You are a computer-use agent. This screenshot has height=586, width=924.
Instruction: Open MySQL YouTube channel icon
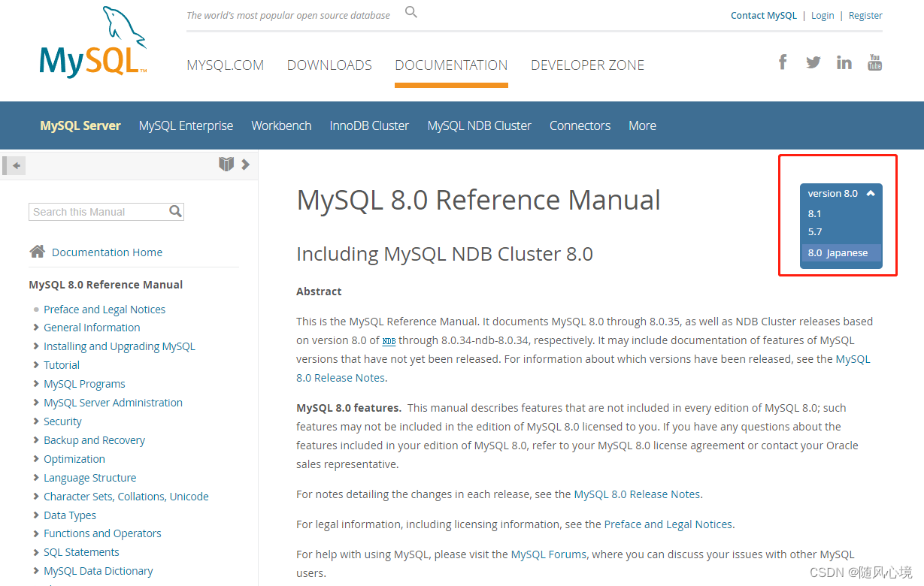874,62
